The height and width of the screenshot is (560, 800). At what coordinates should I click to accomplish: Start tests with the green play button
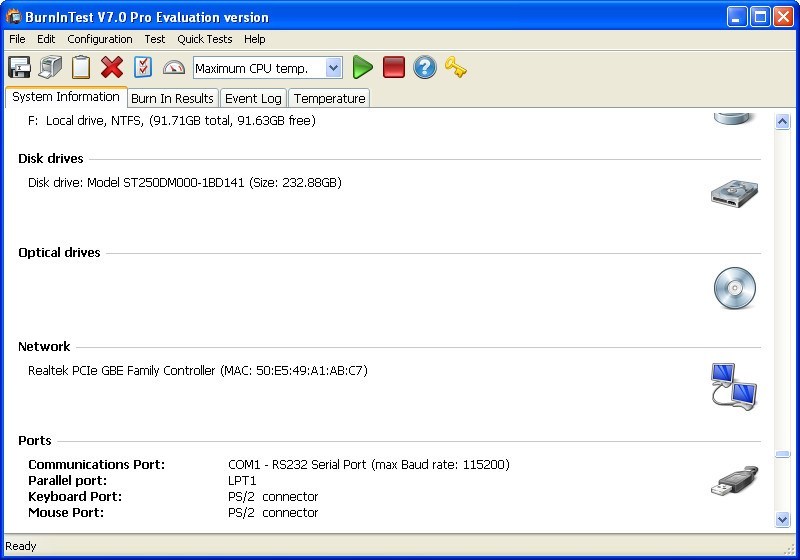[363, 67]
